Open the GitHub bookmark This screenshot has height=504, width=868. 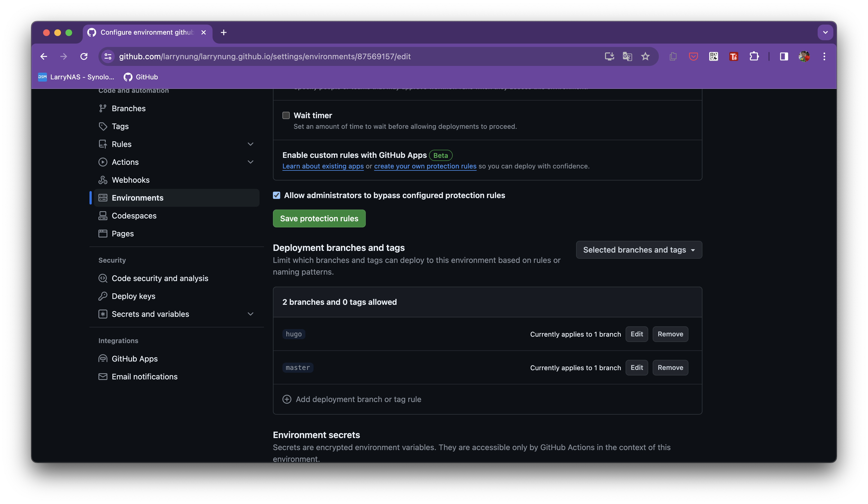[141, 77]
